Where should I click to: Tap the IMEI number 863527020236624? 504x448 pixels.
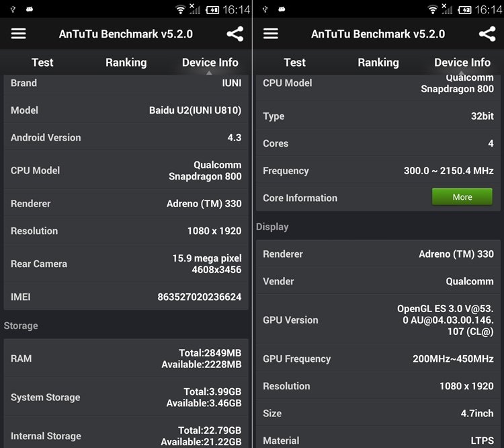[x=200, y=297]
